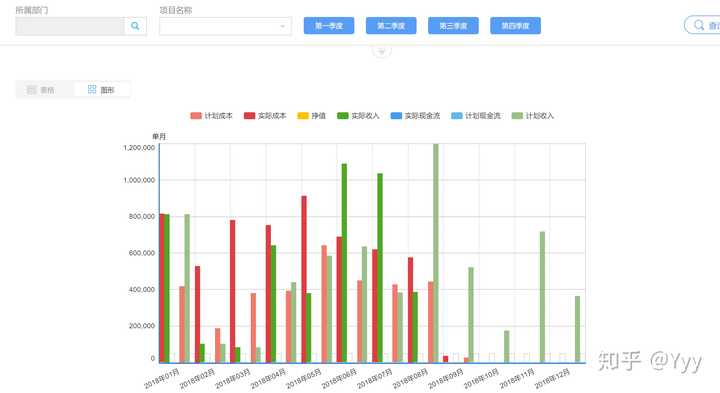Click the 2018年03月 axis label
Image resolution: width=720 pixels, height=393 pixels.
click(233, 379)
